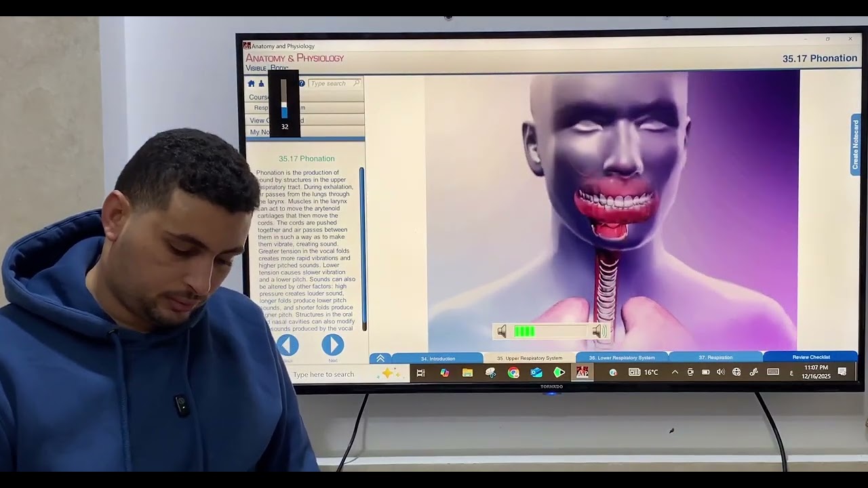Raise volume using the loud speaker icon
Viewport: 868px width, 488px height.
[599, 331]
